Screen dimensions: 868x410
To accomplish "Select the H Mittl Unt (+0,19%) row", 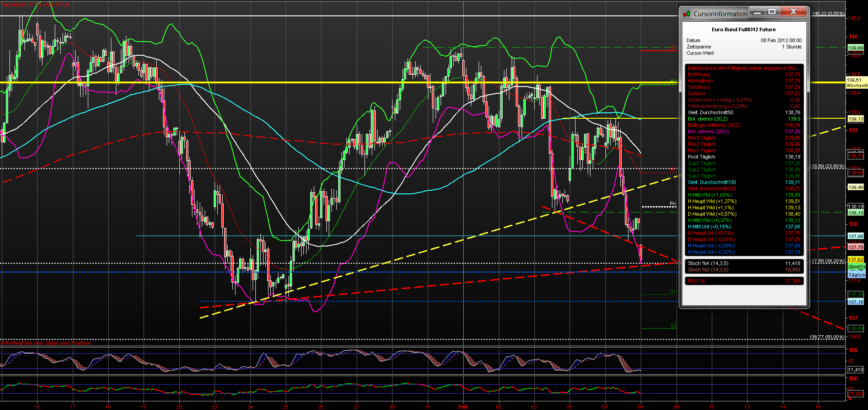I will point(743,227).
